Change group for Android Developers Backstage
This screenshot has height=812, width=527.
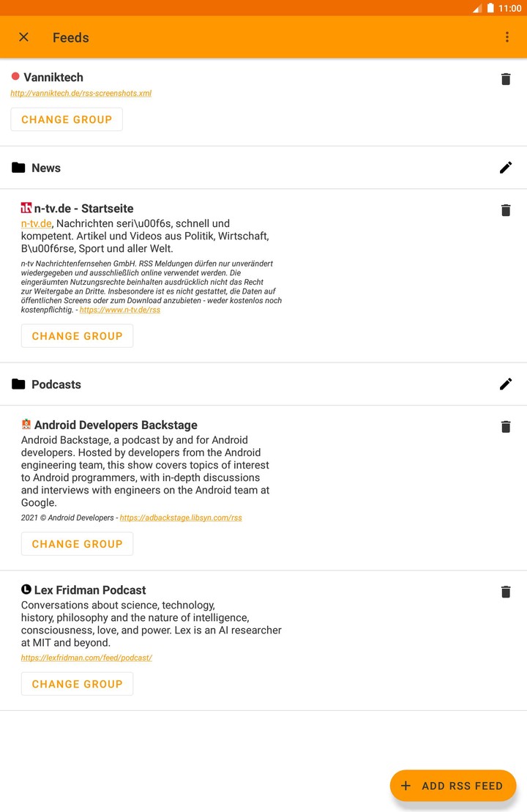pyautogui.click(x=77, y=544)
